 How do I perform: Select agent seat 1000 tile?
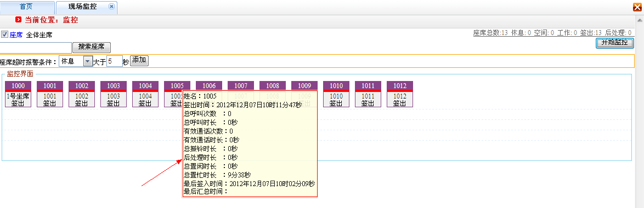(18, 94)
